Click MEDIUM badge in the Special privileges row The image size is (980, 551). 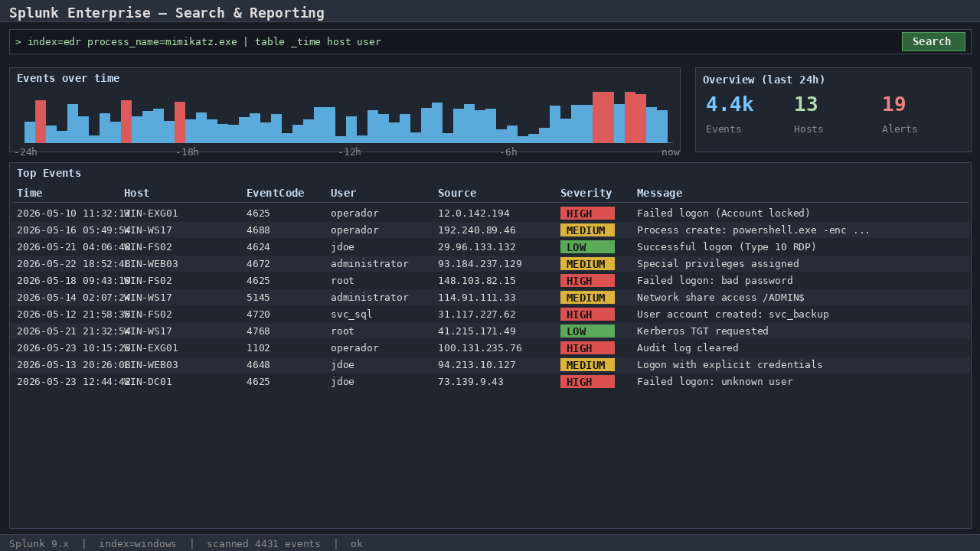point(587,264)
